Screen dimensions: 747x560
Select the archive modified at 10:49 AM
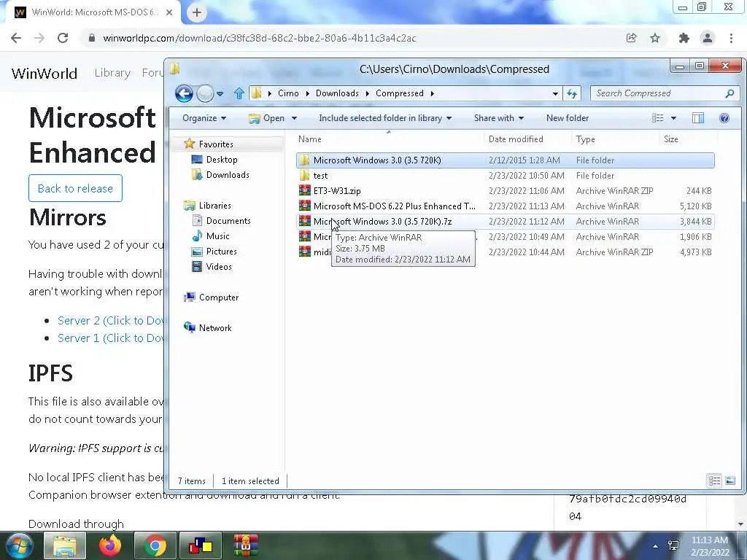(505, 237)
